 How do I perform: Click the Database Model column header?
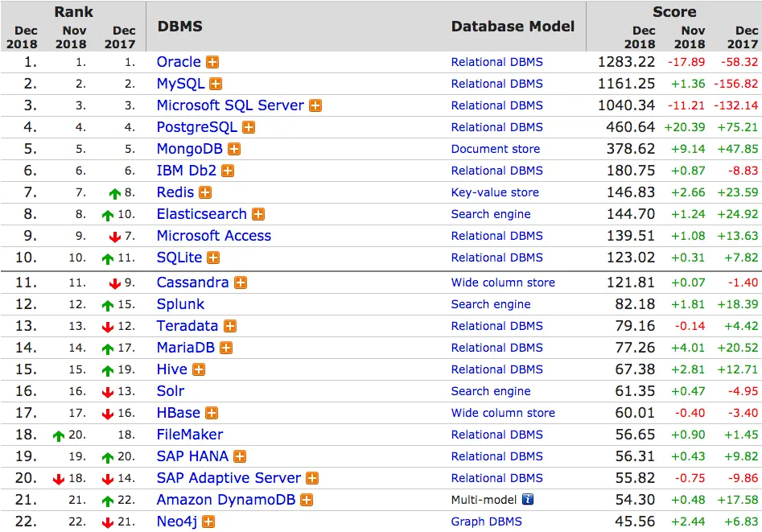pos(513,27)
